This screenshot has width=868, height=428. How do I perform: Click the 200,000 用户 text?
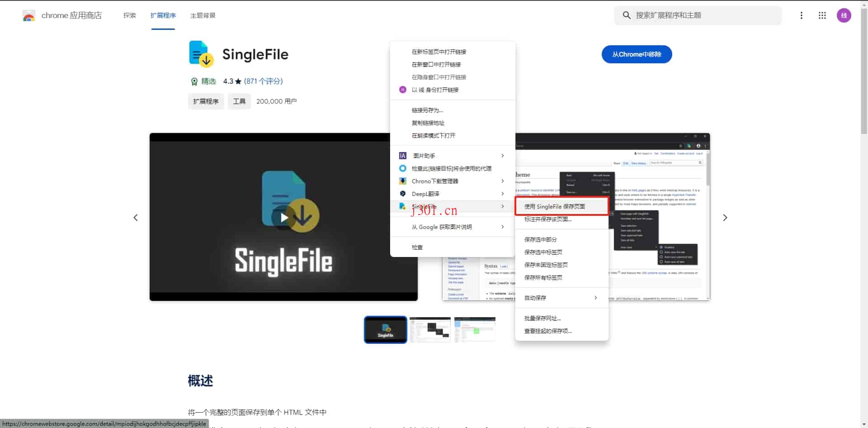277,101
